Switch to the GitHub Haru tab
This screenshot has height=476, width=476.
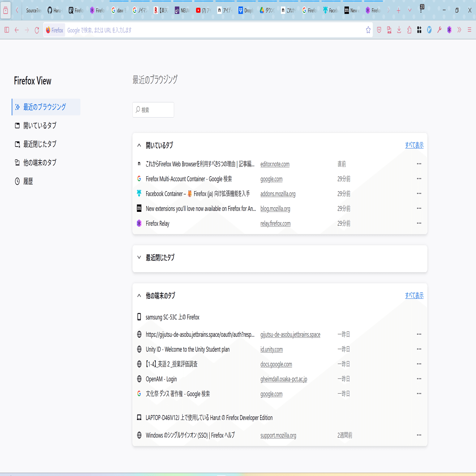[54, 11]
